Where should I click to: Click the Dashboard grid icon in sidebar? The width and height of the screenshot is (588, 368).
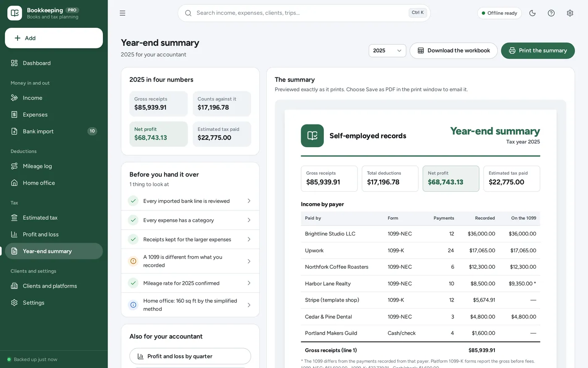14,63
